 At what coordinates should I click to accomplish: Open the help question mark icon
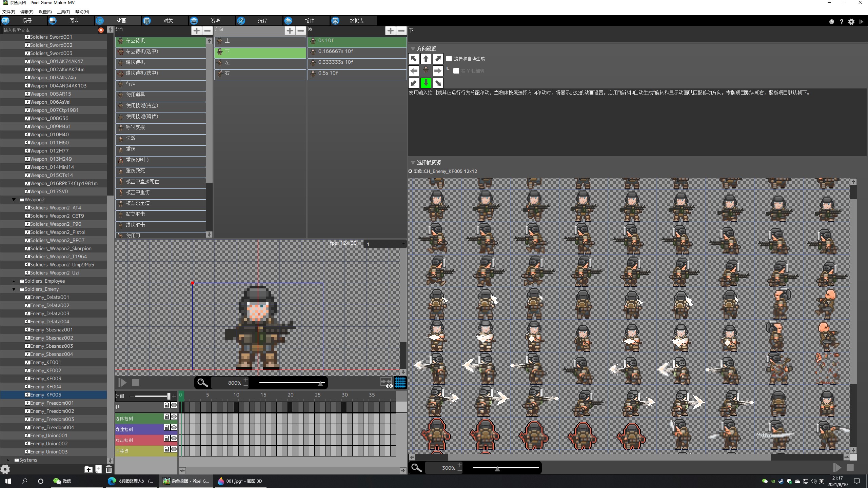click(842, 22)
